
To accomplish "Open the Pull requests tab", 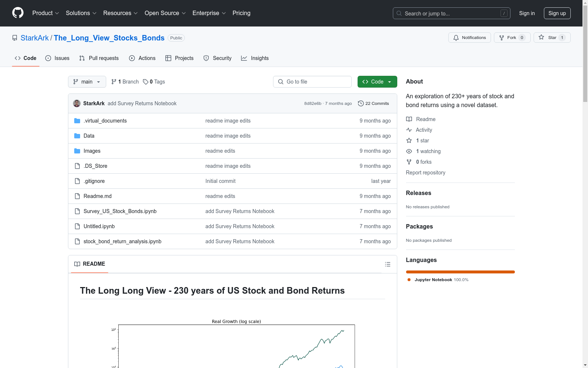I will [99, 58].
